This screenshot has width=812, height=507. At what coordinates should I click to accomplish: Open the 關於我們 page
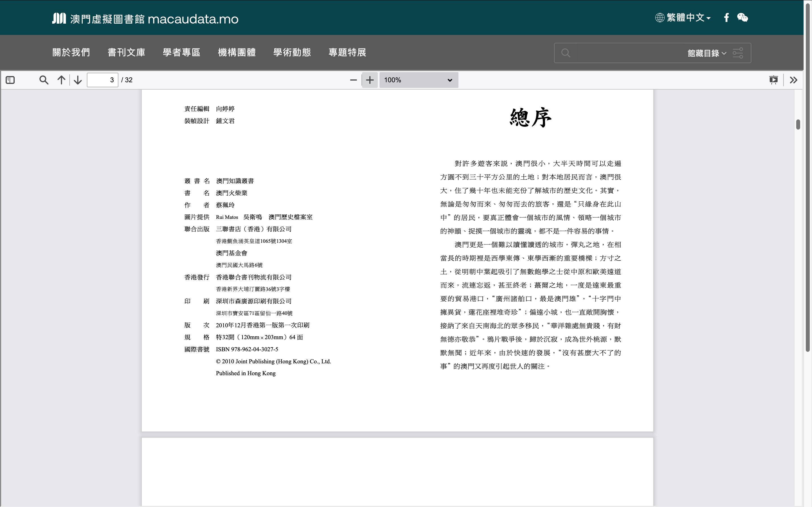pyautogui.click(x=71, y=52)
